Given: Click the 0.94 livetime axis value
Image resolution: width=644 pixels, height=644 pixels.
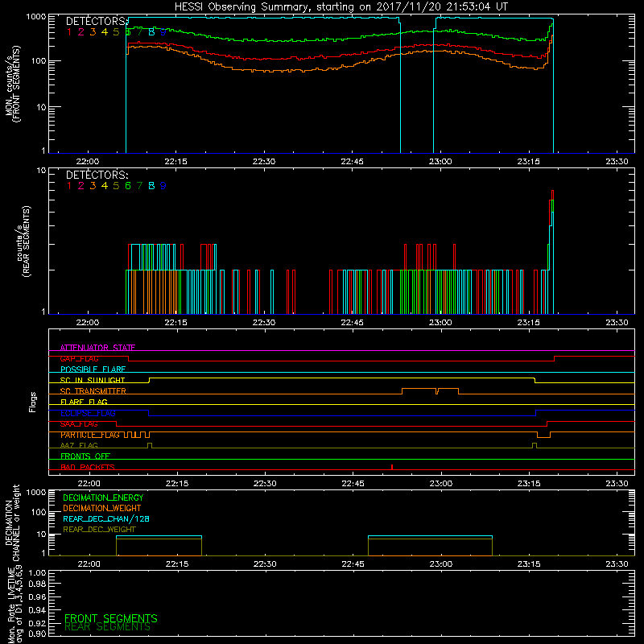Looking at the screenshot, I should [37, 609].
